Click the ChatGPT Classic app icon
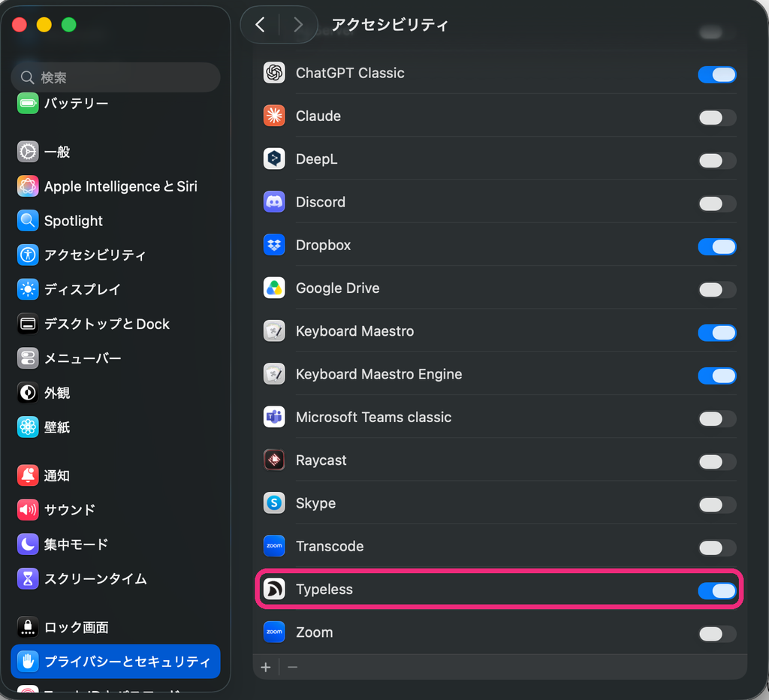This screenshot has width=769, height=700. (x=274, y=73)
